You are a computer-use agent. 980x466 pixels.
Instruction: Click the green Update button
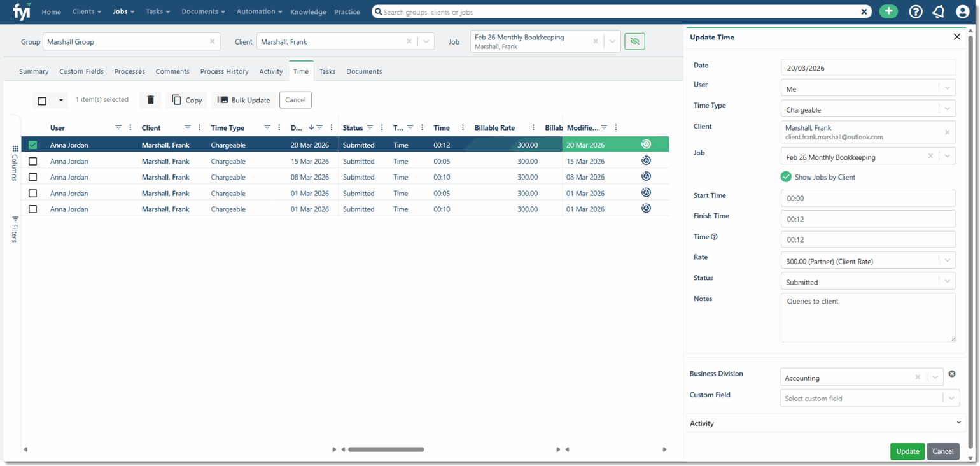(x=907, y=451)
